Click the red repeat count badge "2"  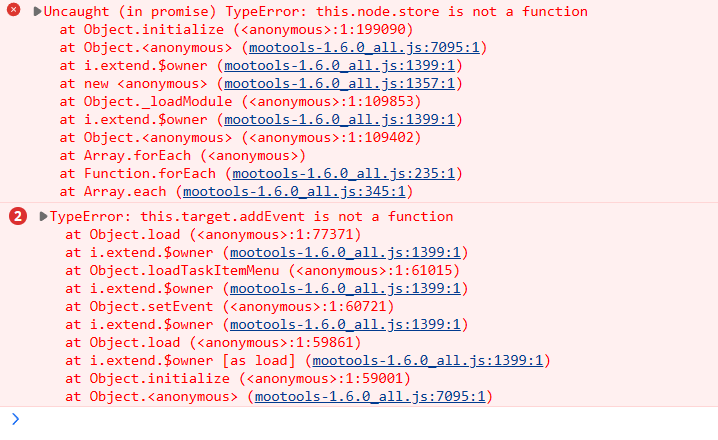click(17, 217)
